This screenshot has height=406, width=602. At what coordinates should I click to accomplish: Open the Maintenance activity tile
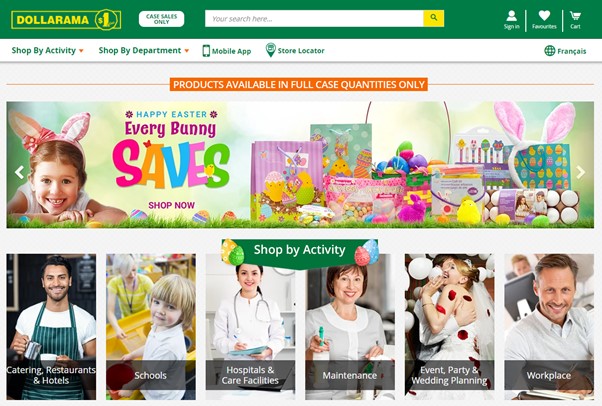click(x=350, y=326)
